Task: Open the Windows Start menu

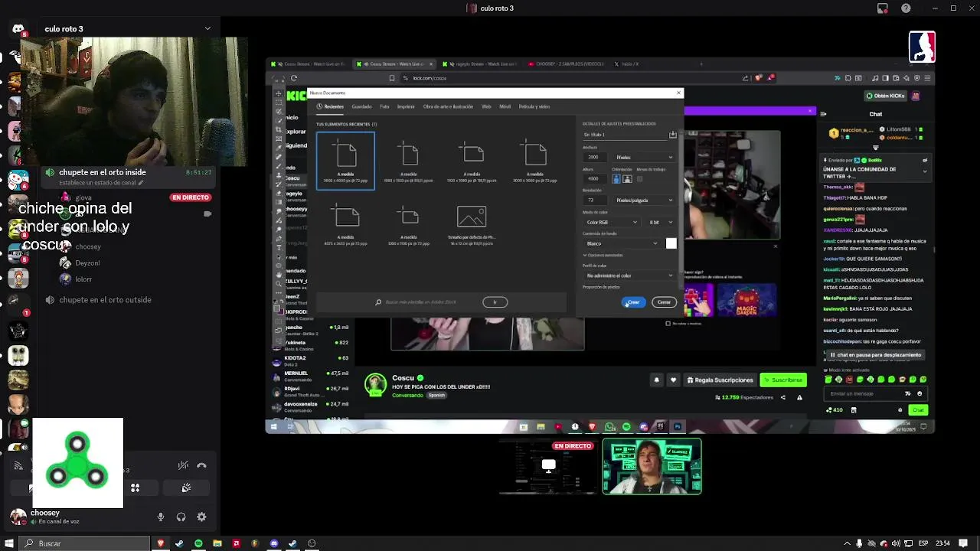Action: 9,543
